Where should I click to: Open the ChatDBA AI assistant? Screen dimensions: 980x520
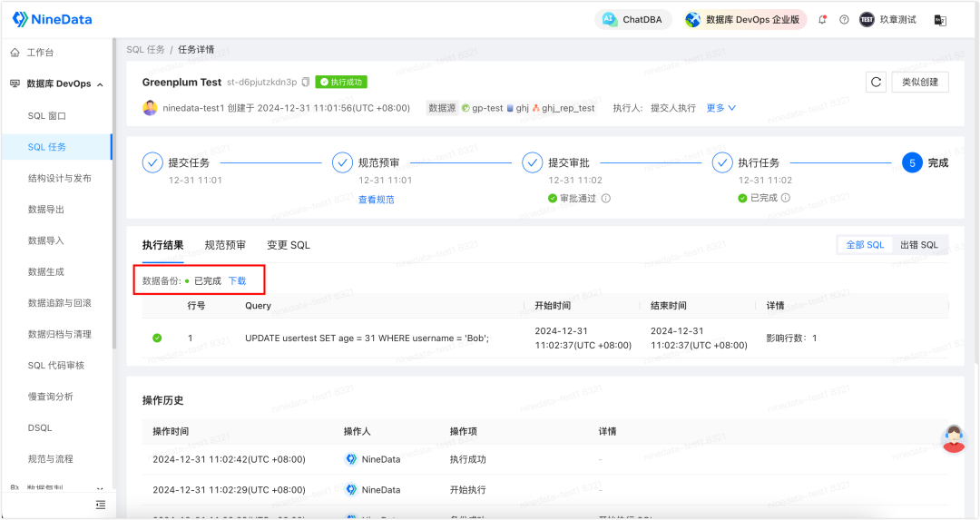(x=632, y=19)
